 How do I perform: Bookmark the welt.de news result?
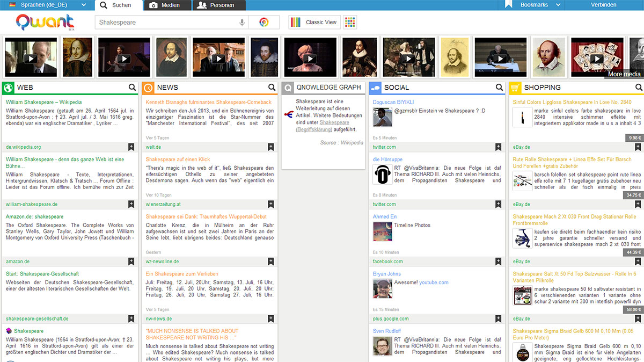pos(271,147)
